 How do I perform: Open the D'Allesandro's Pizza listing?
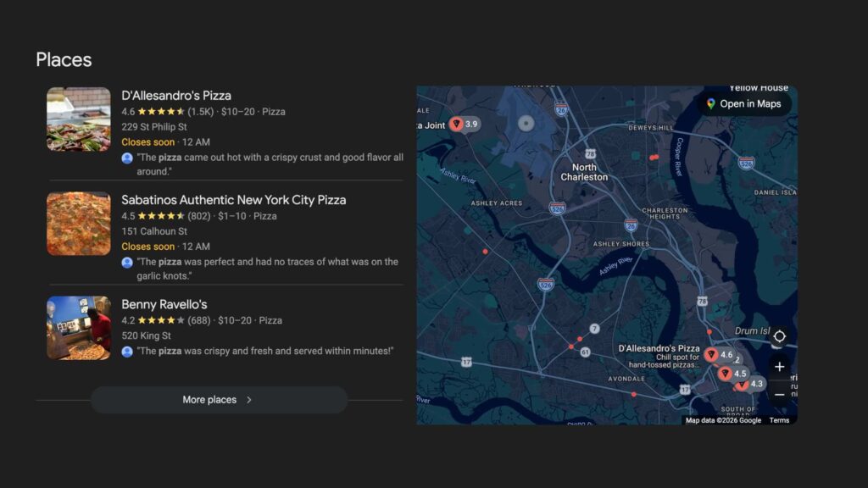tap(177, 95)
